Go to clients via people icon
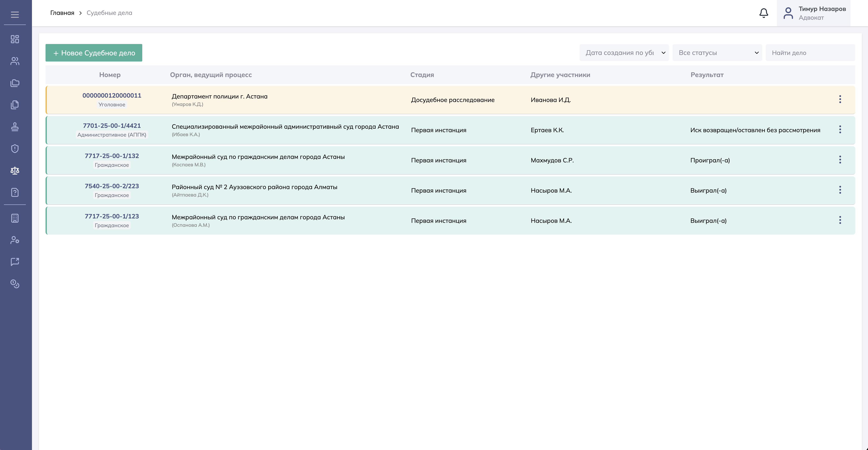 (x=15, y=61)
